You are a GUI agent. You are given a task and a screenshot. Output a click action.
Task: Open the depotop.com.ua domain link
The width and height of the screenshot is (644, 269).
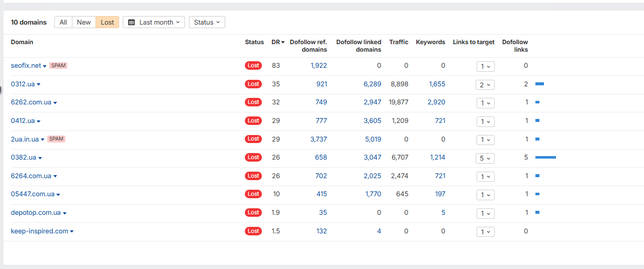coord(36,213)
